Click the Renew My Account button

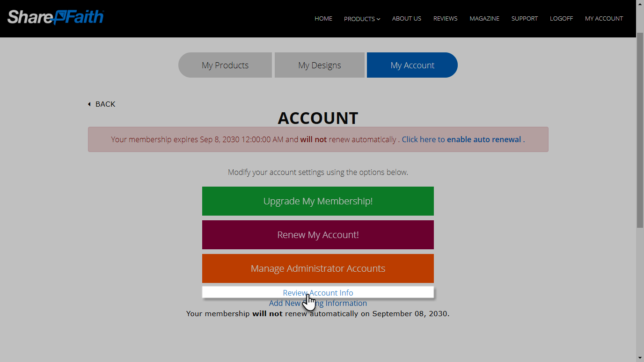(x=318, y=235)
